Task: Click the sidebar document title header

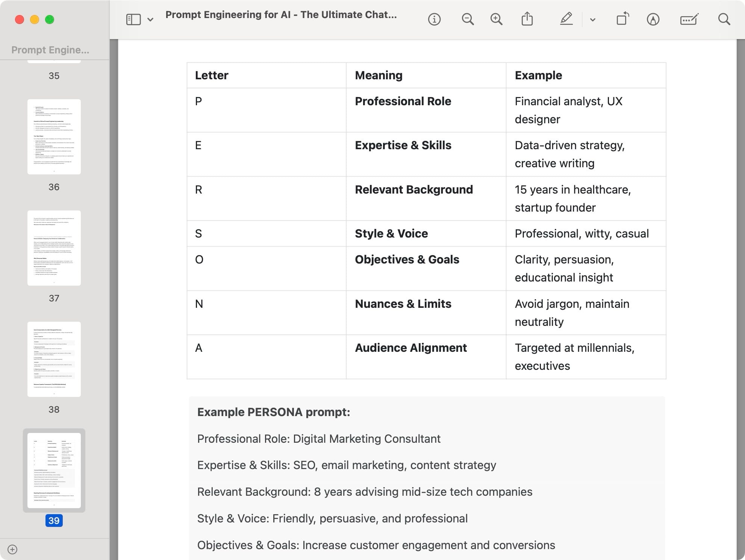Action: [x=50, y=50]
